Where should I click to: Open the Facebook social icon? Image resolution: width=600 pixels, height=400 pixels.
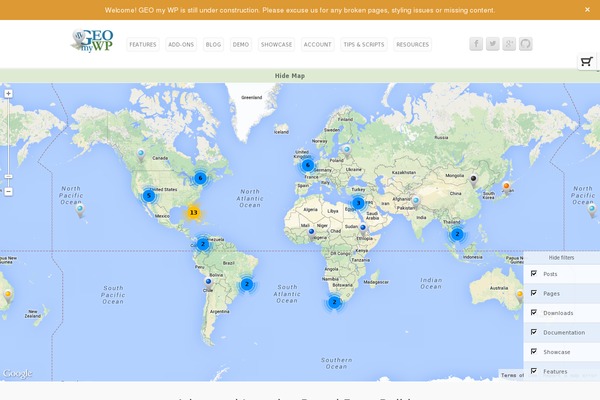[476, 44]
